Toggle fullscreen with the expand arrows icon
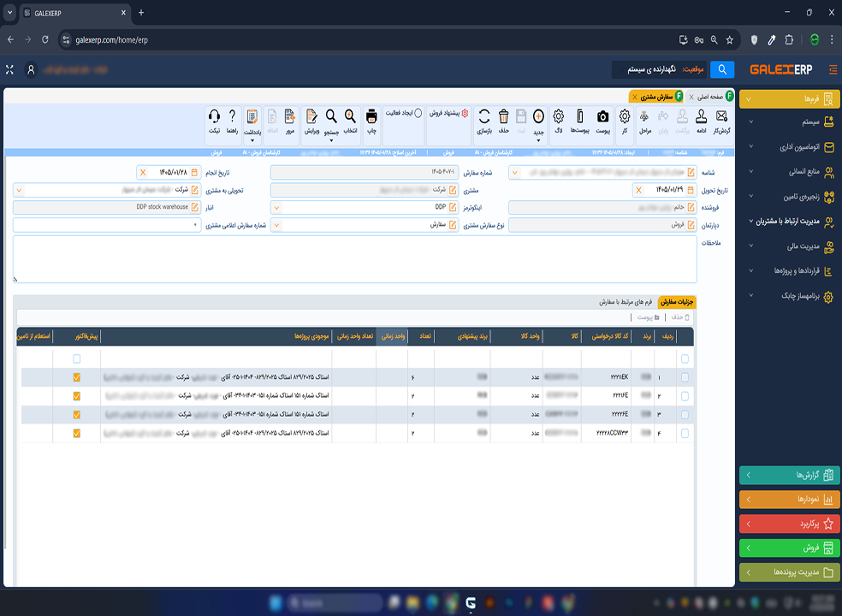The height and width of the screenshot is (616, 842). 9,70
